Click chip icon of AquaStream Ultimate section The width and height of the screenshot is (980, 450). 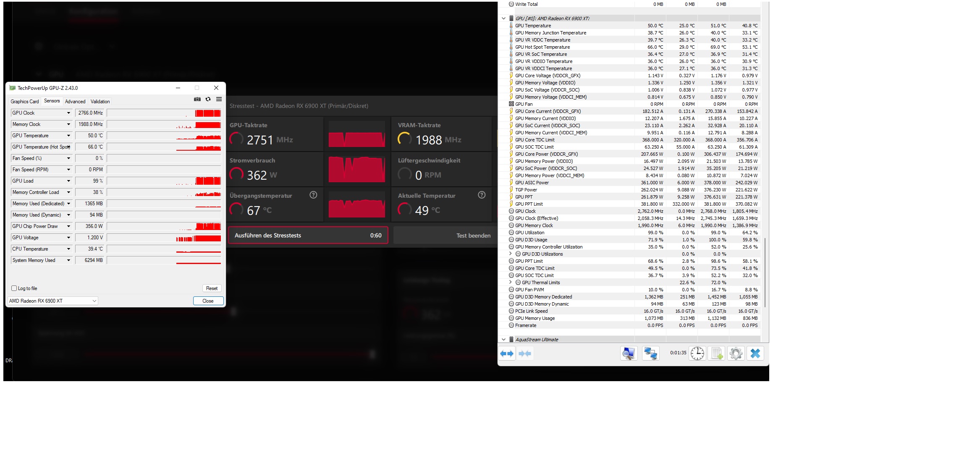pyautogui.click(x=511, y=340)
